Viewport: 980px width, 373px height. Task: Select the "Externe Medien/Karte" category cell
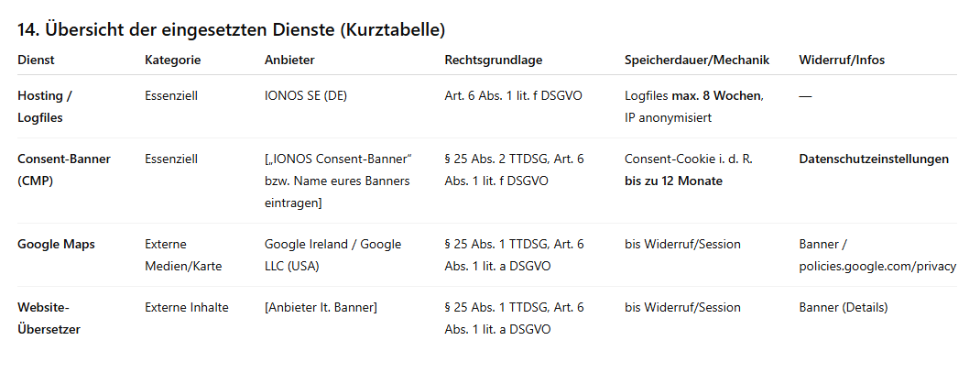tap(183, 255)
